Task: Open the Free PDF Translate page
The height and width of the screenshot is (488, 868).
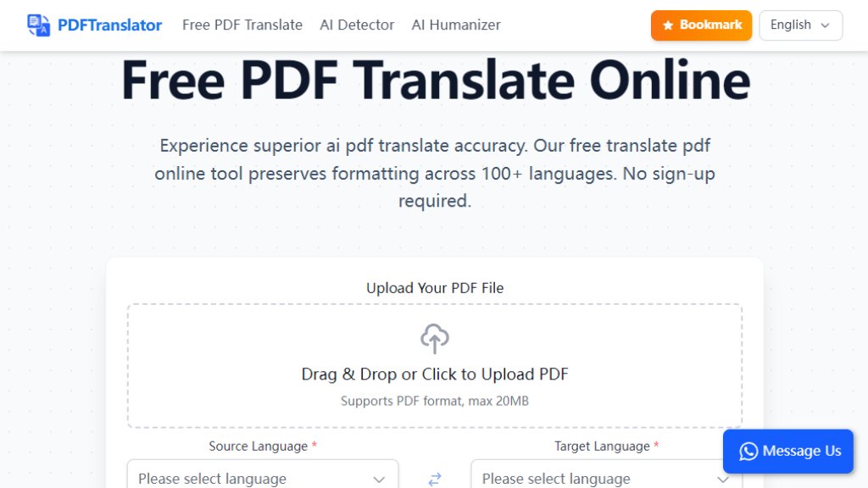Action: pyautogui.click(x=242, y=25)
